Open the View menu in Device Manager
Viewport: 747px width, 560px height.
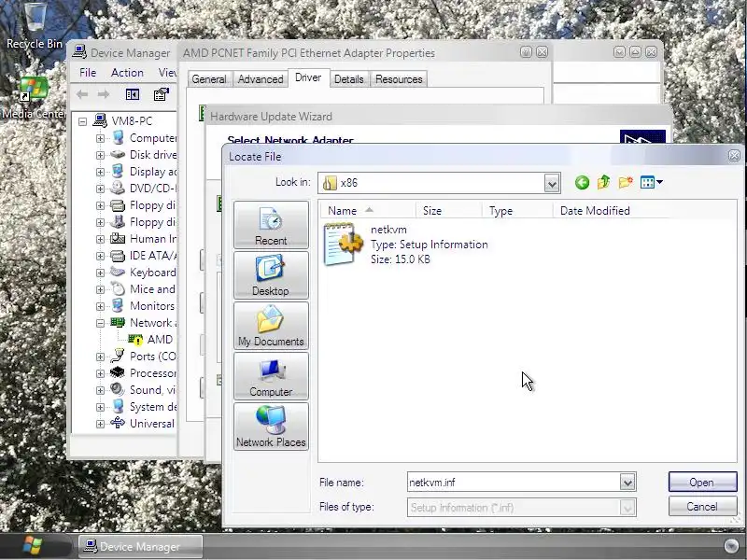tap(167, 73)
